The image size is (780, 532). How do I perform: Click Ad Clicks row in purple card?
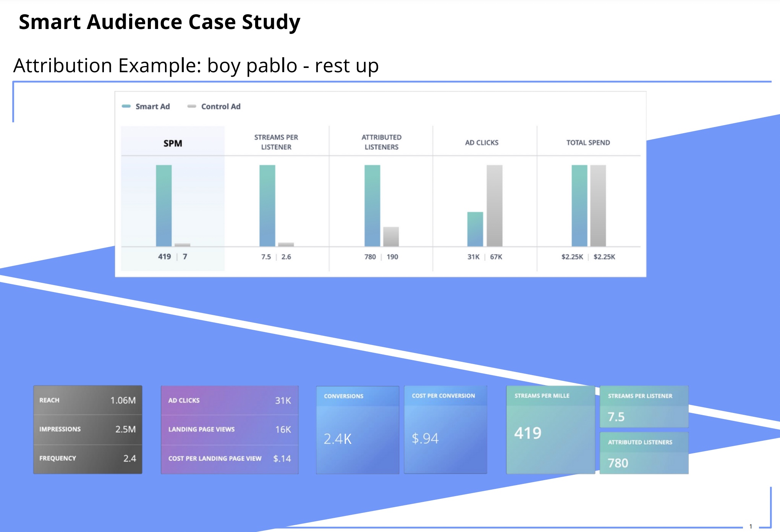230,400
